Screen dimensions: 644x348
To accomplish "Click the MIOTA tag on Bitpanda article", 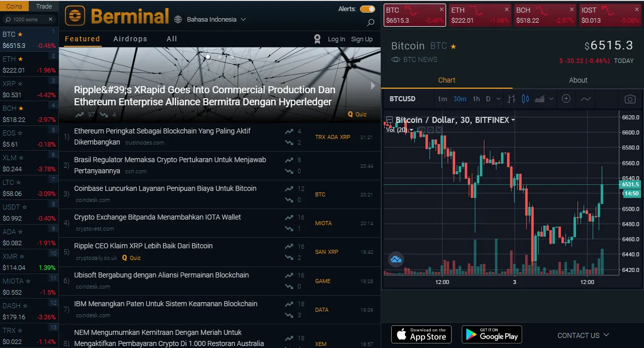I will (323, 223).
